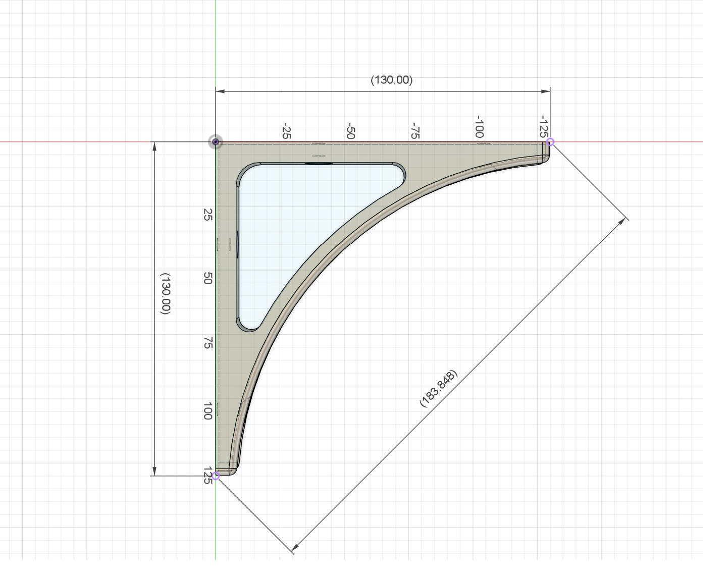The height and width of the screenshot is (572, 728).
Task: Click the top horizontal (130.00) dimension label
Action: 391,80
